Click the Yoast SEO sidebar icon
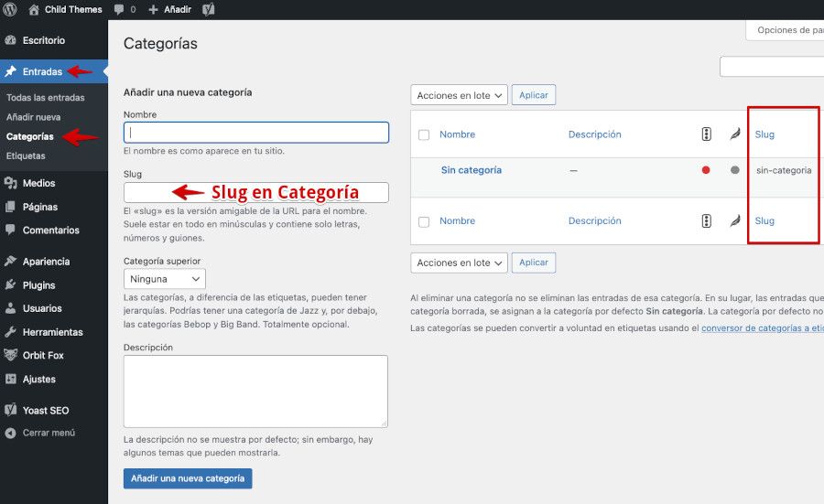The width and height of the screenshot is (824, 504). [x=10, y=410]
